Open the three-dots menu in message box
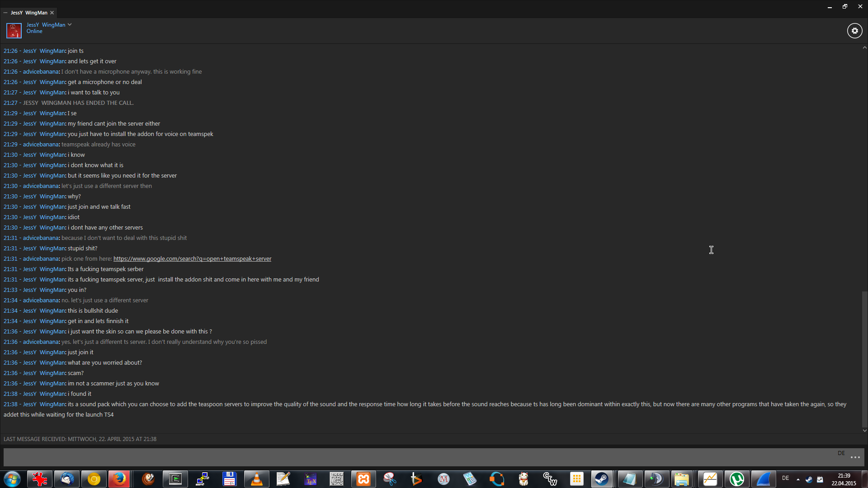This screenshot has width=868, height=488. point(855,458)
